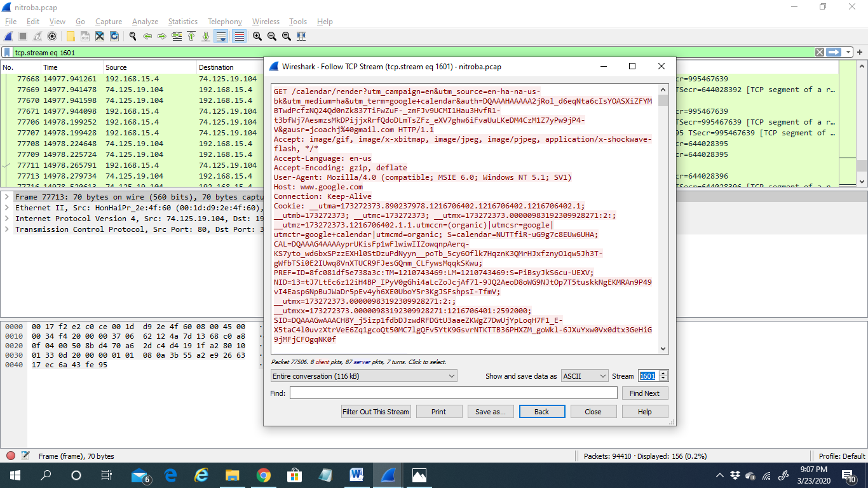Screen dimensions: 868x488
Task: Toggle auto-scroll during live capture
Action: 221,37
